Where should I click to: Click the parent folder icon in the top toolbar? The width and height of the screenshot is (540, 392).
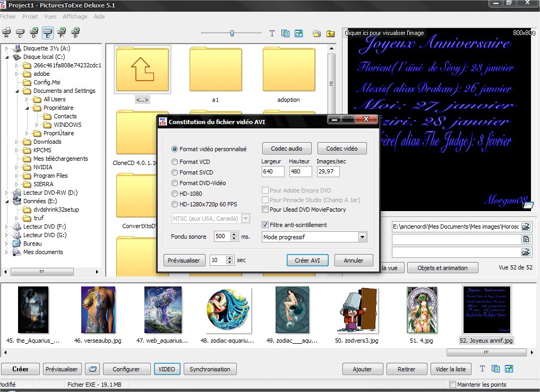[x=330, y=33]
